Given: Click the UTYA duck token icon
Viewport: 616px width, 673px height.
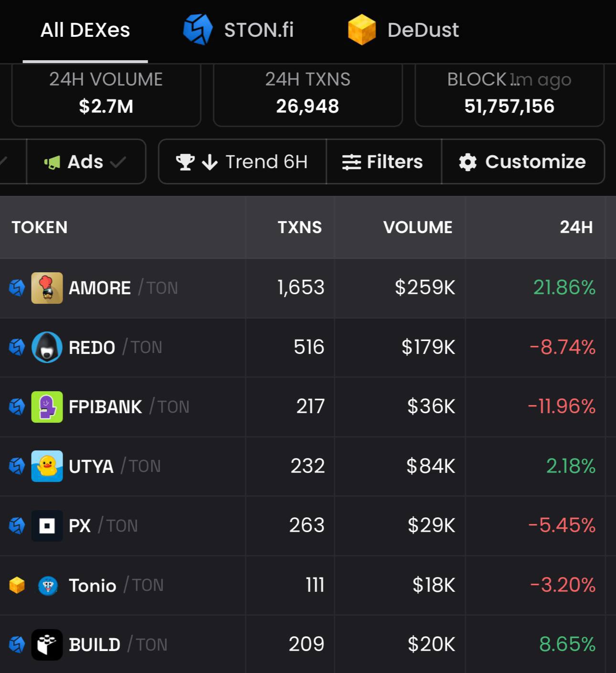Looking at the screenshot, I should 47,466.
